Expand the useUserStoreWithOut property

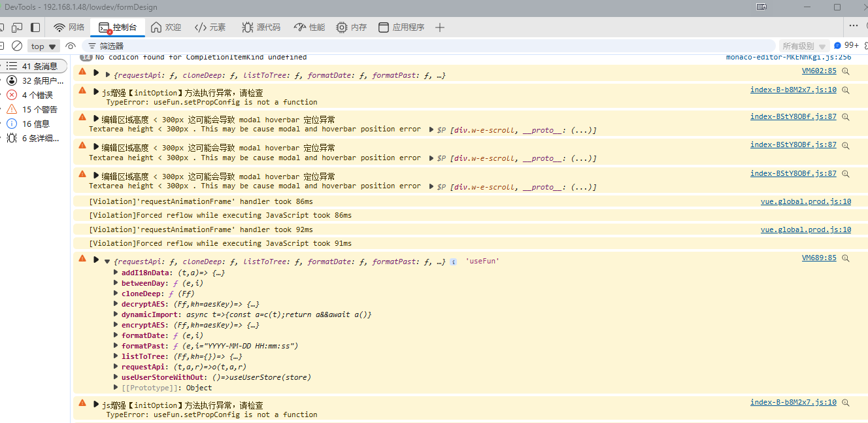coord(117,377)
